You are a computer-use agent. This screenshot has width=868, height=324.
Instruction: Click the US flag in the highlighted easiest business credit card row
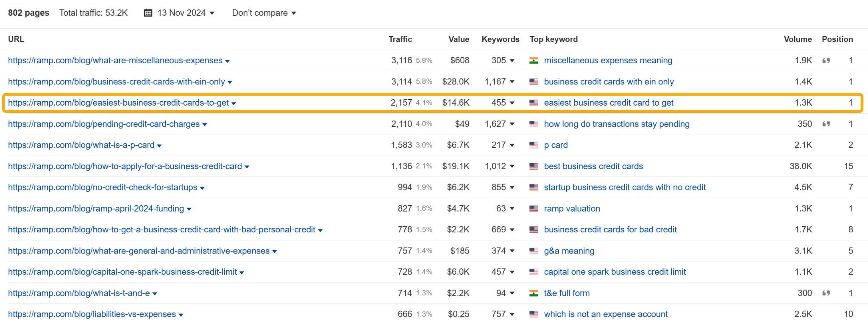click(534, 103)
